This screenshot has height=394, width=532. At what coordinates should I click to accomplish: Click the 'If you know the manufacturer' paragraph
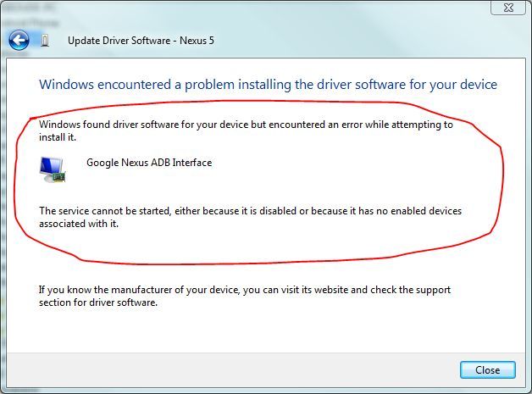click(x=245, y=296)
